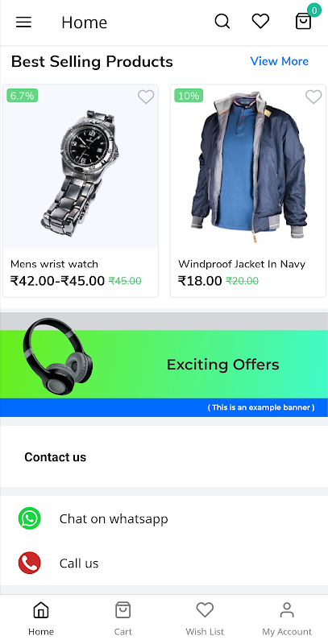Screen dimensions: 328x644
Task: Toggle wishlist heart on Navy jacket card
Action: click(x=313, y=97)
